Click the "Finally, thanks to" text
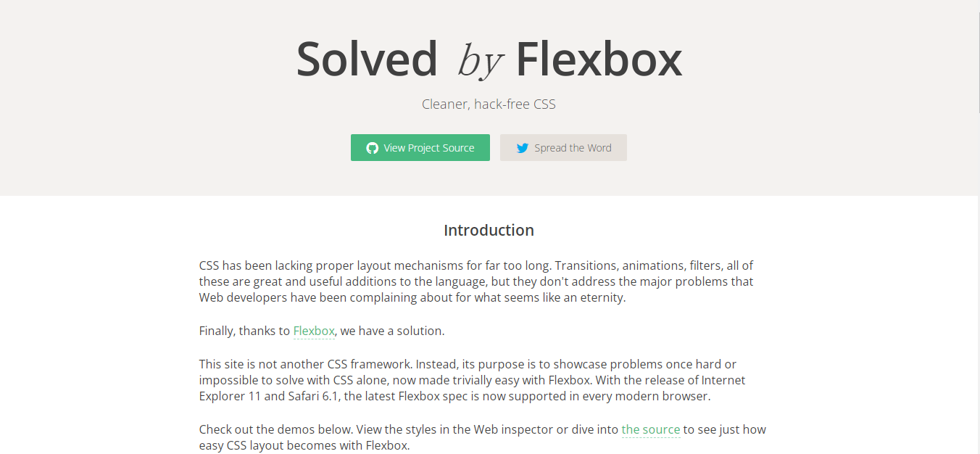980x454 pixels. pyautogui.click(x=245, y=331)
